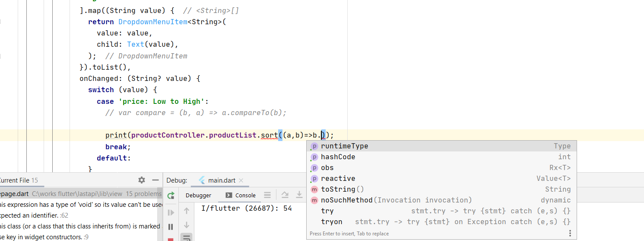644x241 pixels.
Task: Click the default: case label
Action: pos(114,158)
